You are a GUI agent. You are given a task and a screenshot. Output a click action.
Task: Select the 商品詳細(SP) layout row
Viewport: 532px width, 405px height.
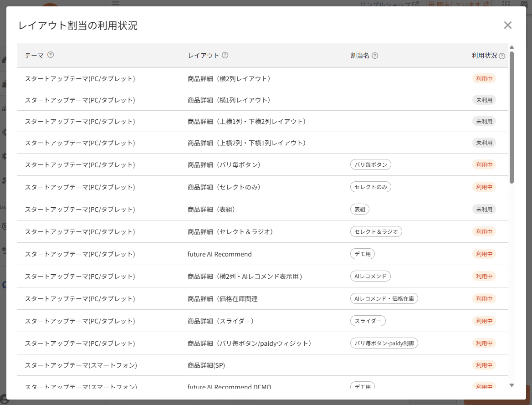point(263,365)
